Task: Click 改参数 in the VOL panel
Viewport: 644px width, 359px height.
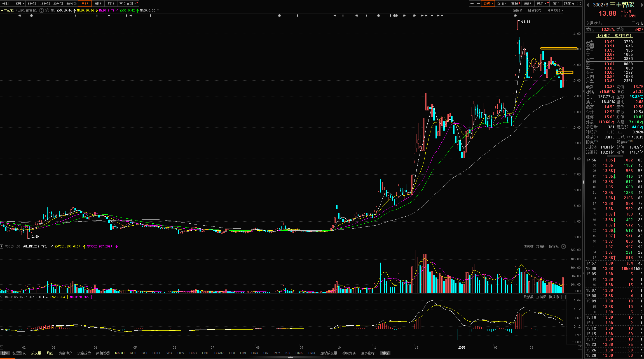Action: tap(528, 247)
